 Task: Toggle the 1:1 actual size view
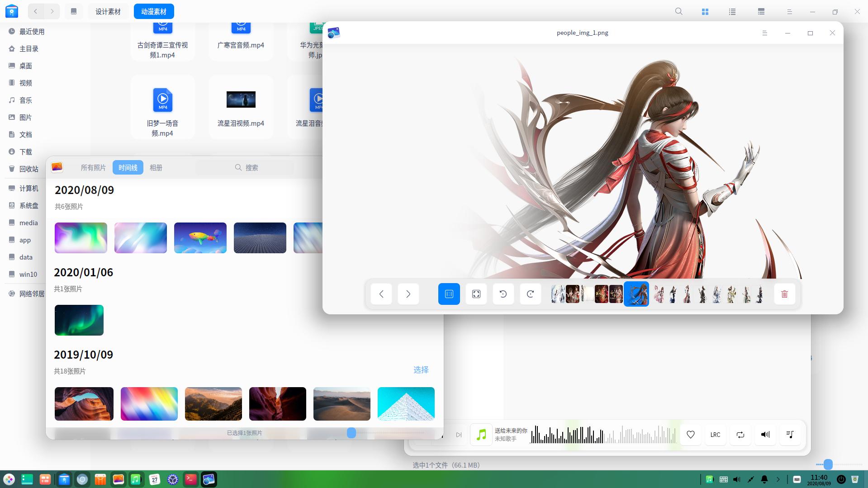pyautogui.click(x=449, y=294)
